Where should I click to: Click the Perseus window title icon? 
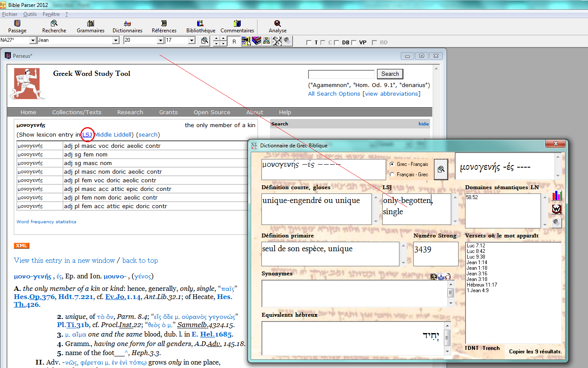click(x=7, y=56)
